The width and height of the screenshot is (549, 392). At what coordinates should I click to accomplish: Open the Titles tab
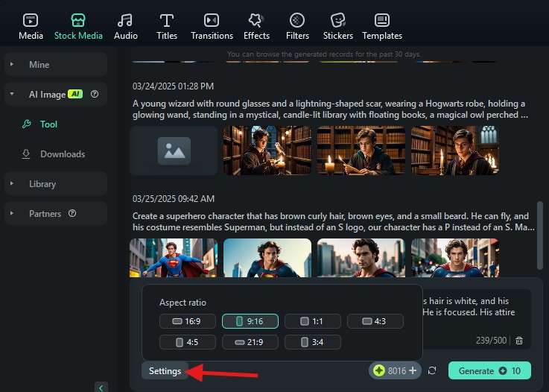point(167,27)
